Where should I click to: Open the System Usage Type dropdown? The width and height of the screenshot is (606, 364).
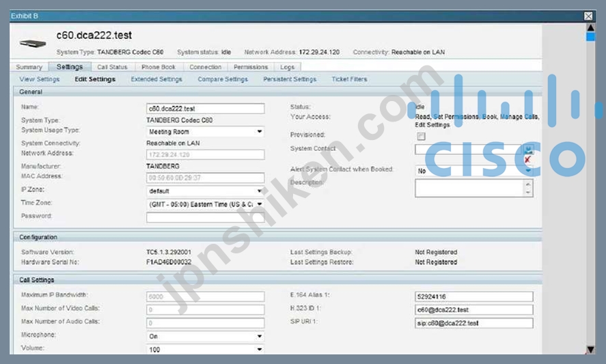[x=205, y=132]
